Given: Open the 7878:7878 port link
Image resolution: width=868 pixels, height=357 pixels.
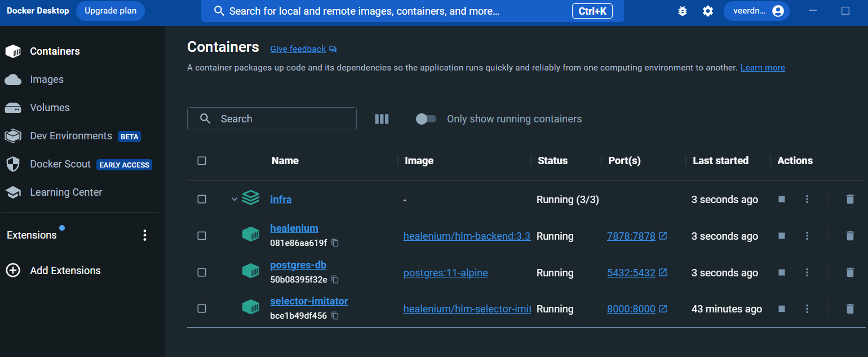Looking at the screenshot, I should tap(632, 236).
